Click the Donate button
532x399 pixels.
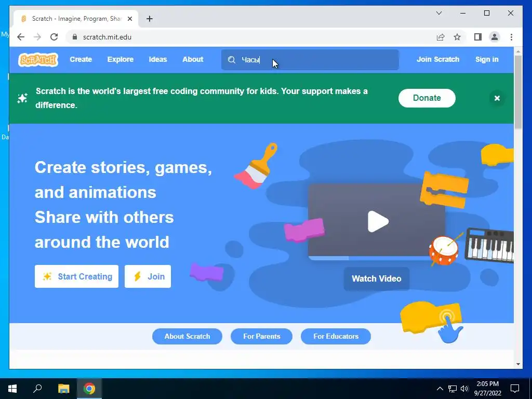tap(427, 98)
